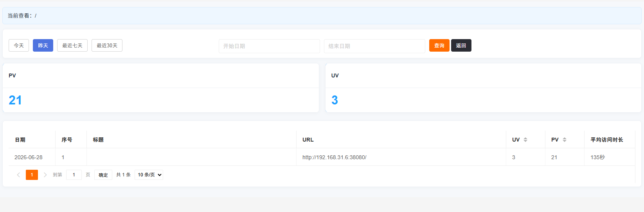Image resolution: width=644 pixels, height=212 pixels.
Task: Go to the next page arrow
Action: (x=45, y=175)
